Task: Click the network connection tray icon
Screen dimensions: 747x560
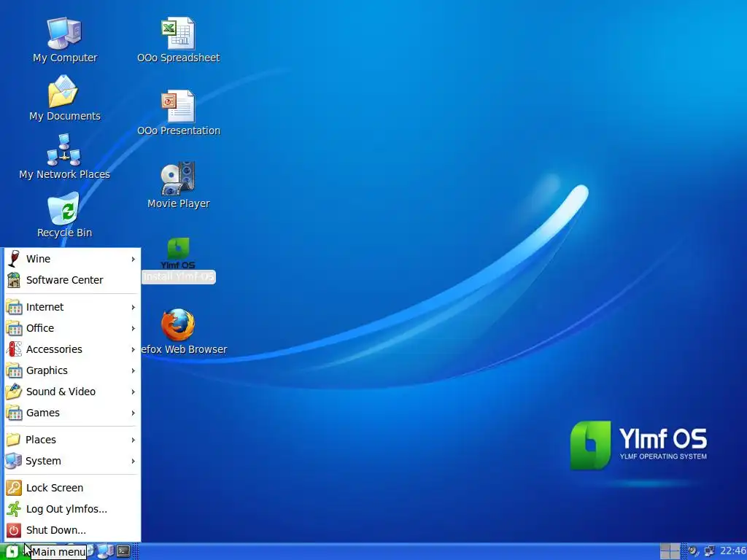Action: (x=709, y=551)
